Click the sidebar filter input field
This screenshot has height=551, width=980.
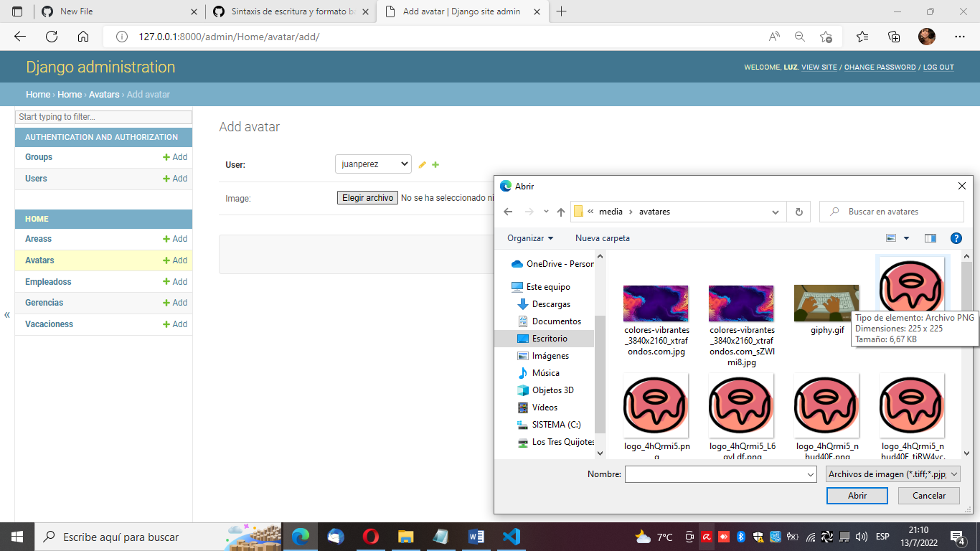[104, 117]
